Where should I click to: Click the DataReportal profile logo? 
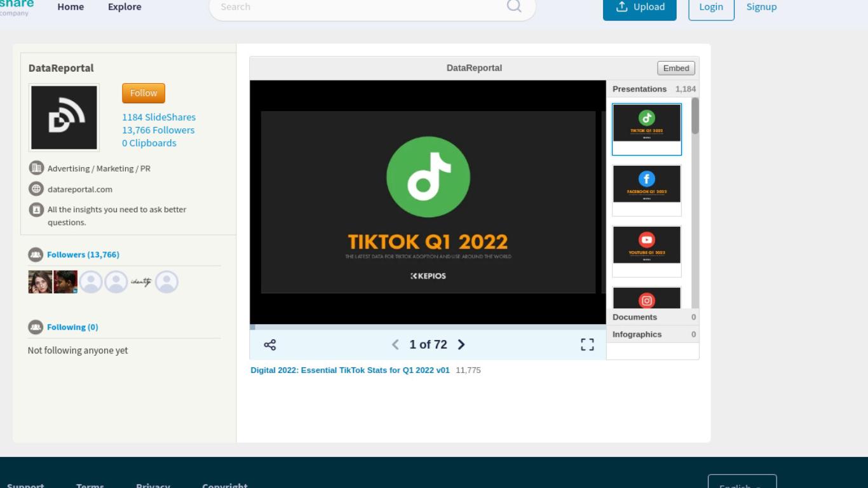point(64,118)
